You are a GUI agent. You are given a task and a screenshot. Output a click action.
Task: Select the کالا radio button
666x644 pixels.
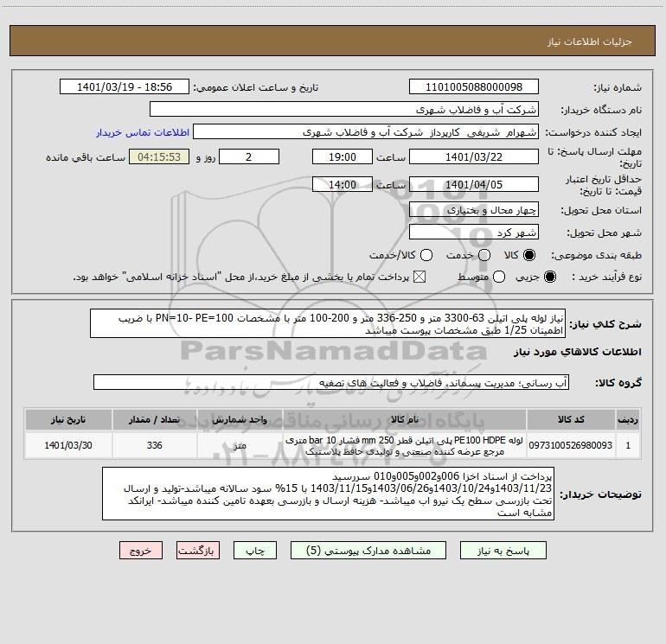[x=529, y=255]
